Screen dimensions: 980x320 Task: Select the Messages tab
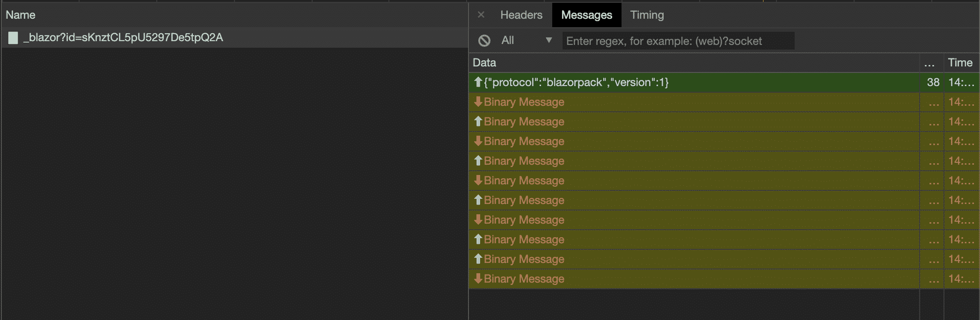pyautogui.click(x=586, y=15)
